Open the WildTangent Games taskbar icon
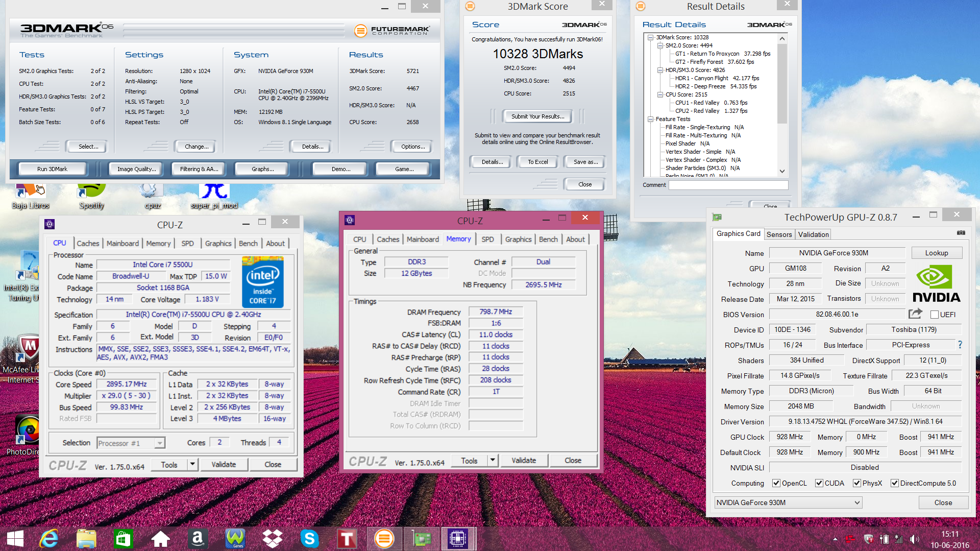The image size is (980, 551). pos(235,539)
